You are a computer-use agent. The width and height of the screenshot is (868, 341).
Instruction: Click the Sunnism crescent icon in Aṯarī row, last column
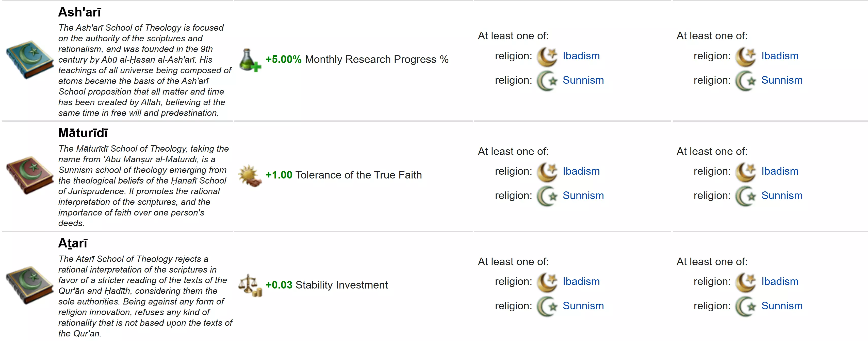pos(746,306)
